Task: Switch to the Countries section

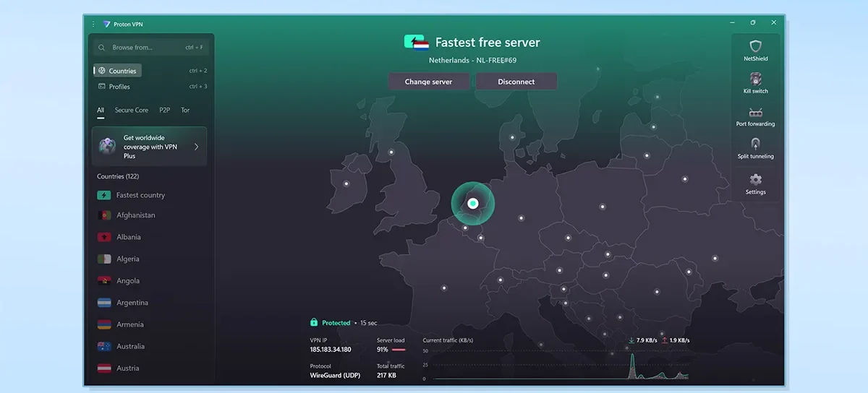Action: click(x=117, y=71)
